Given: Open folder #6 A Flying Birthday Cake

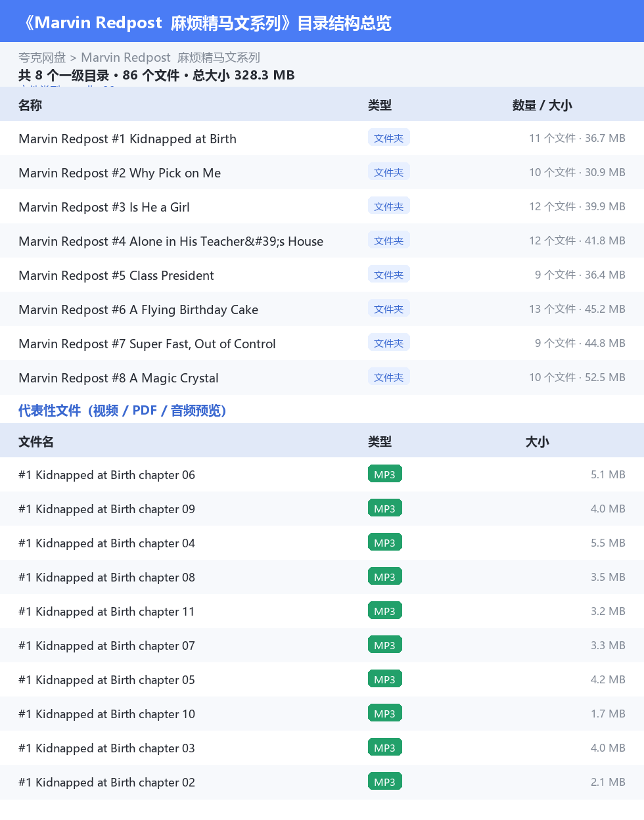Looking at the screenshot, I should pos(138,309).
